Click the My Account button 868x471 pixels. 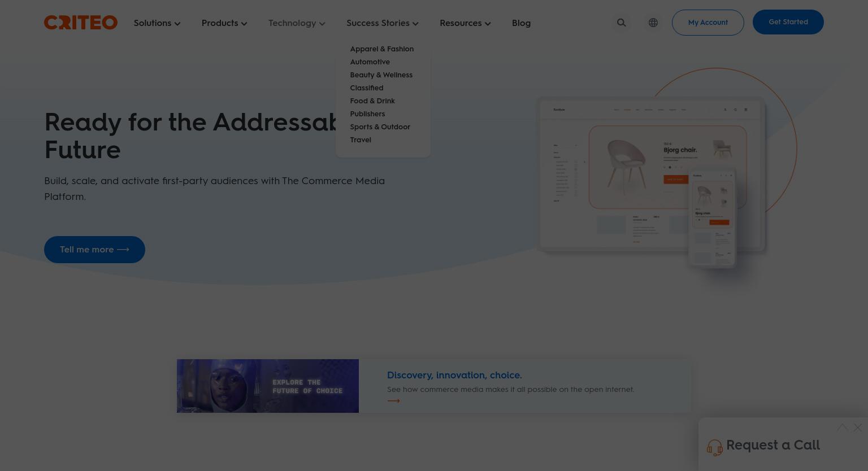(708, 23)
